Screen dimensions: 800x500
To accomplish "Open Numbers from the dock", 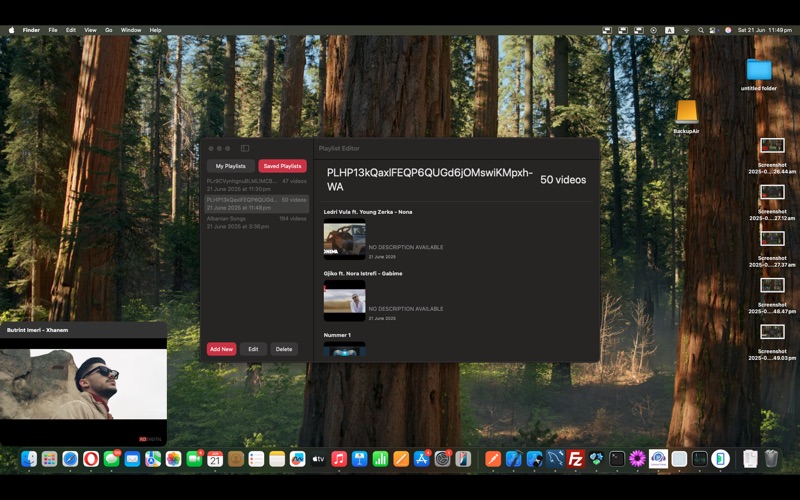I will pyautogui.click(x=380, y=459).
